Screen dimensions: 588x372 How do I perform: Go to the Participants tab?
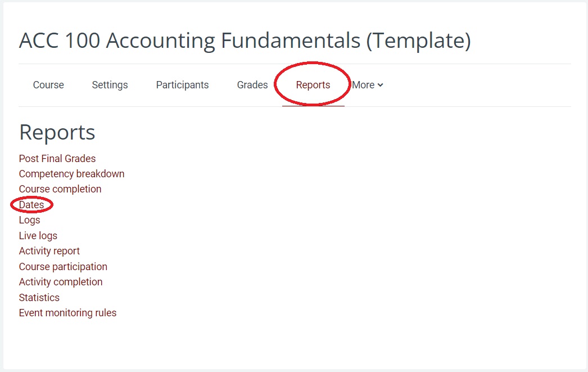coord(182,85)
